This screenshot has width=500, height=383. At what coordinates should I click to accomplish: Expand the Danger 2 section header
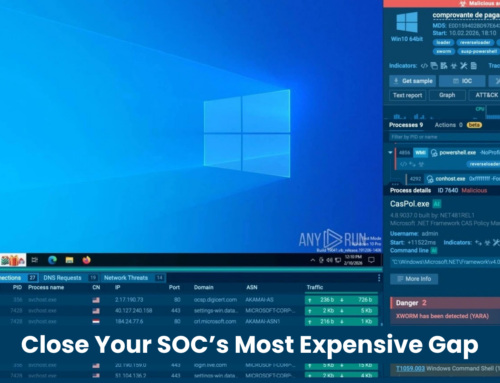(445, 303)
